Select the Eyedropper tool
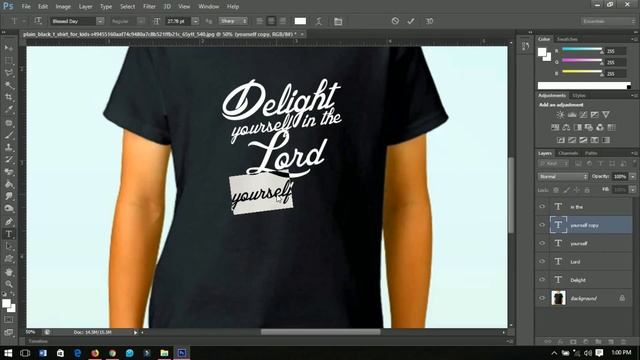The height and width of the screenshot is (360, 640). click(9, 109)
